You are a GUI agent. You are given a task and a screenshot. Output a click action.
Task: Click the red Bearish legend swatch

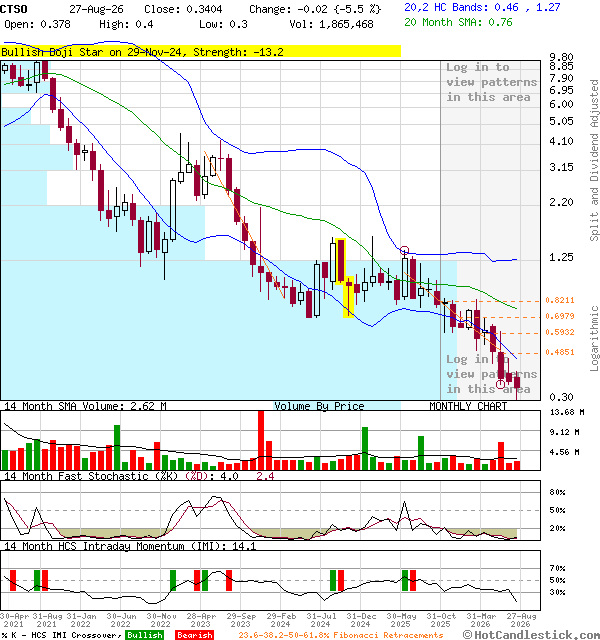(195, 635)
